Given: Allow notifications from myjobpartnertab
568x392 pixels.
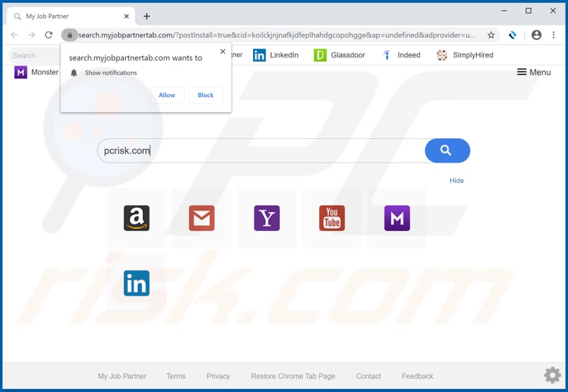Looking at the screenshot, I should tap(167, 95).
